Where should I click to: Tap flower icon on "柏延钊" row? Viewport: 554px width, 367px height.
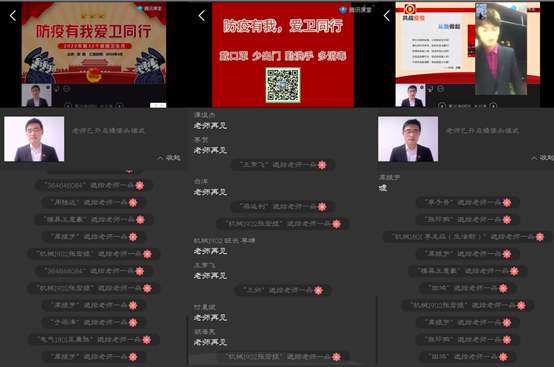pos(322,207)
